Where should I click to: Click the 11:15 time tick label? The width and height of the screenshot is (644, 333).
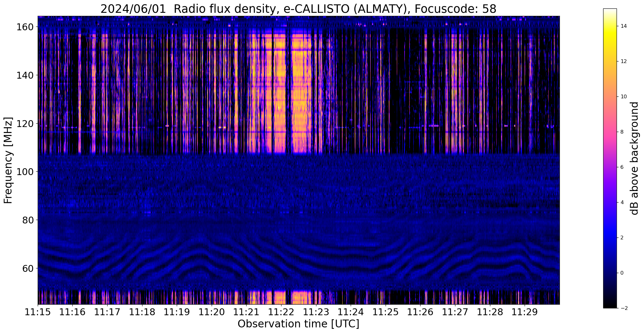point(38,312)
